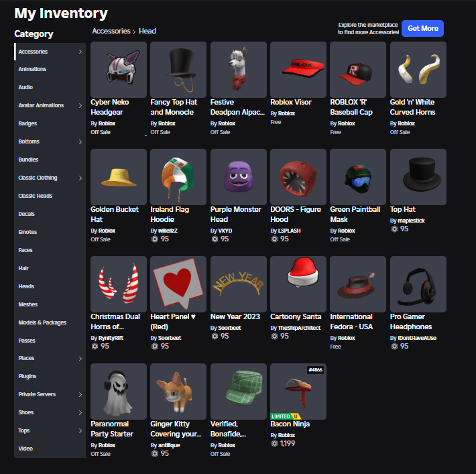The image size is (476, 474).
Task: Click the Head breadcrumb link
Action: click(x=147, y=31)
